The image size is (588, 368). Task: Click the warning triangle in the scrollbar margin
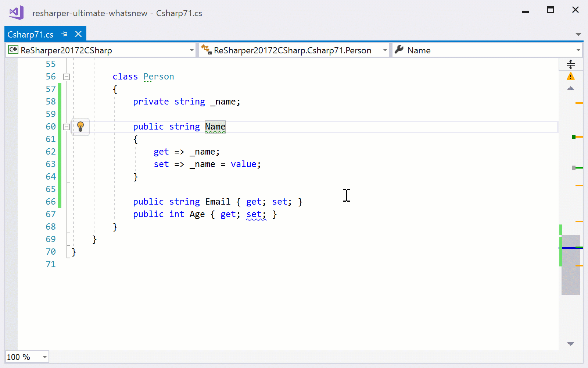(x=571, y=76)
